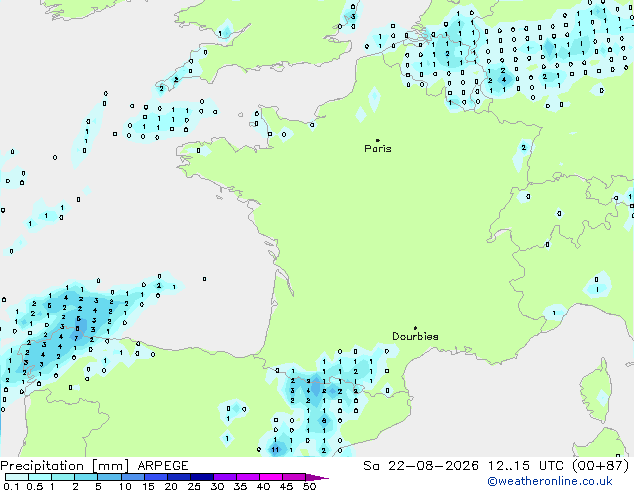Click the legend value '40'

coord(263,486)
